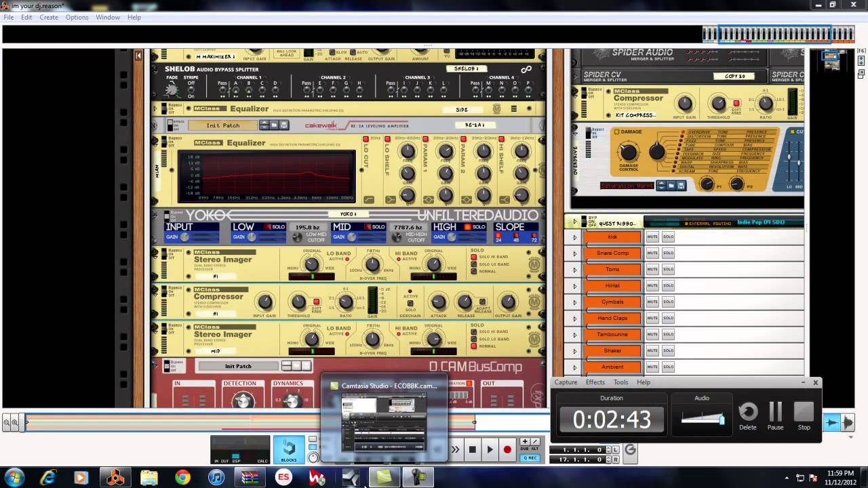
Task: Click the Fade knob on Shelob splitter
Action: click(172, 90)
